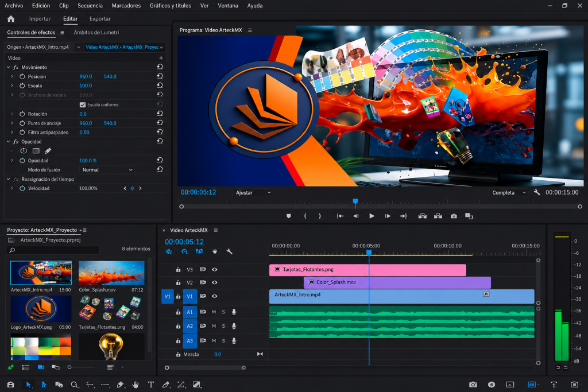Create an ellipse mask under Opacidad
The image size is (588, 392).
[24, 150]
